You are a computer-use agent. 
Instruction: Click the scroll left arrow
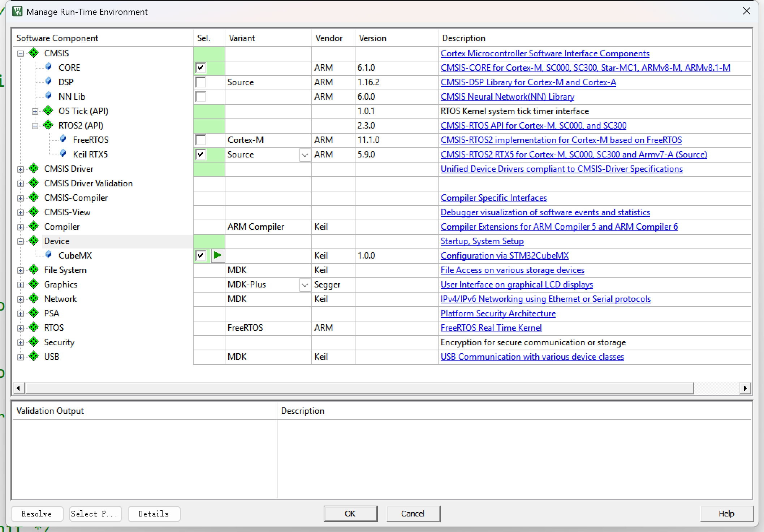pos(19,388)
